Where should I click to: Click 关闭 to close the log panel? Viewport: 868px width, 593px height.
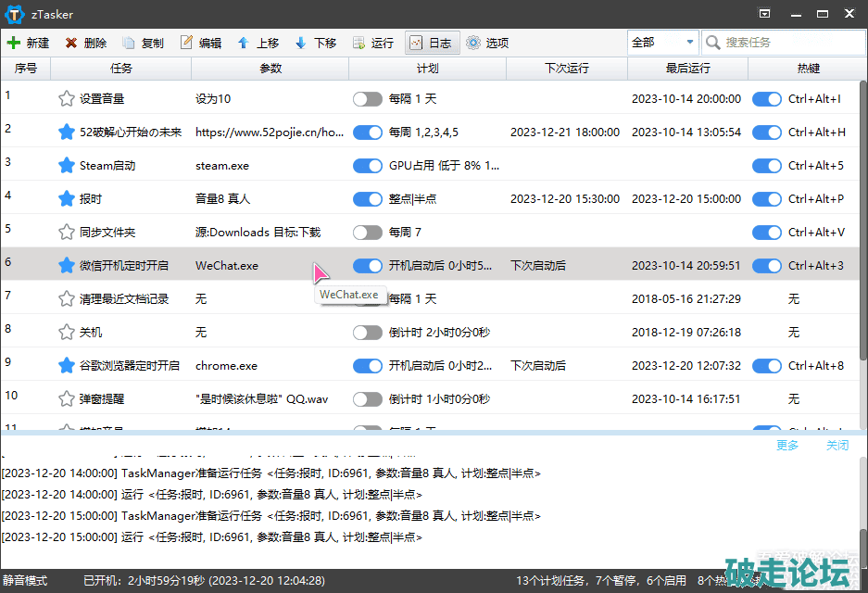pyautogui.click(x=837, y=446)
